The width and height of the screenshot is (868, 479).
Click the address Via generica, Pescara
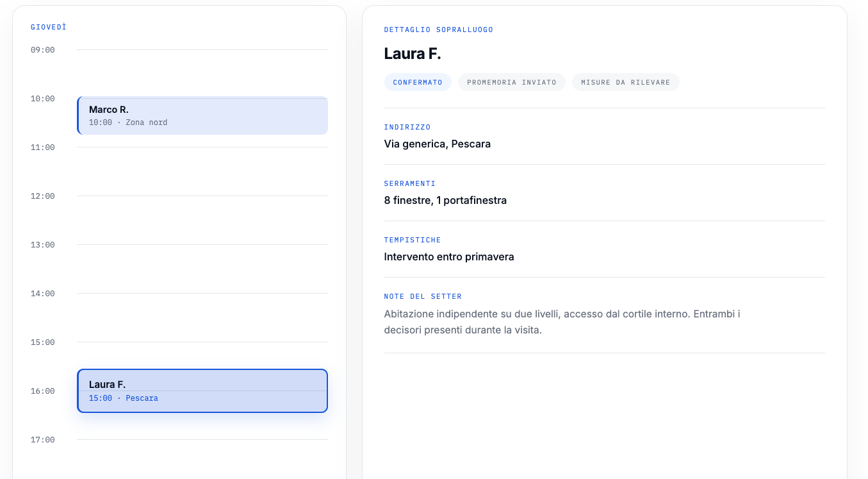[x=438, y=144]
